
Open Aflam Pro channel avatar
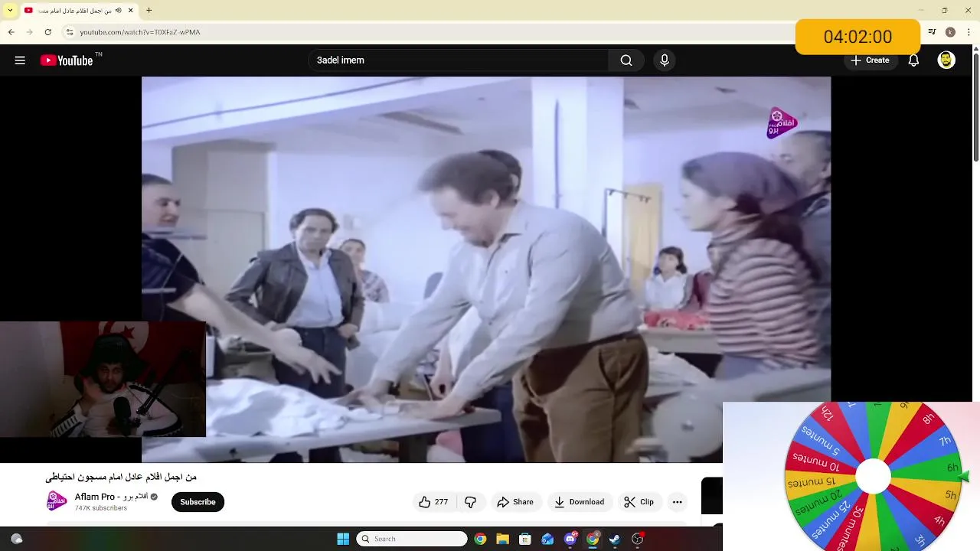click(56, 502)
